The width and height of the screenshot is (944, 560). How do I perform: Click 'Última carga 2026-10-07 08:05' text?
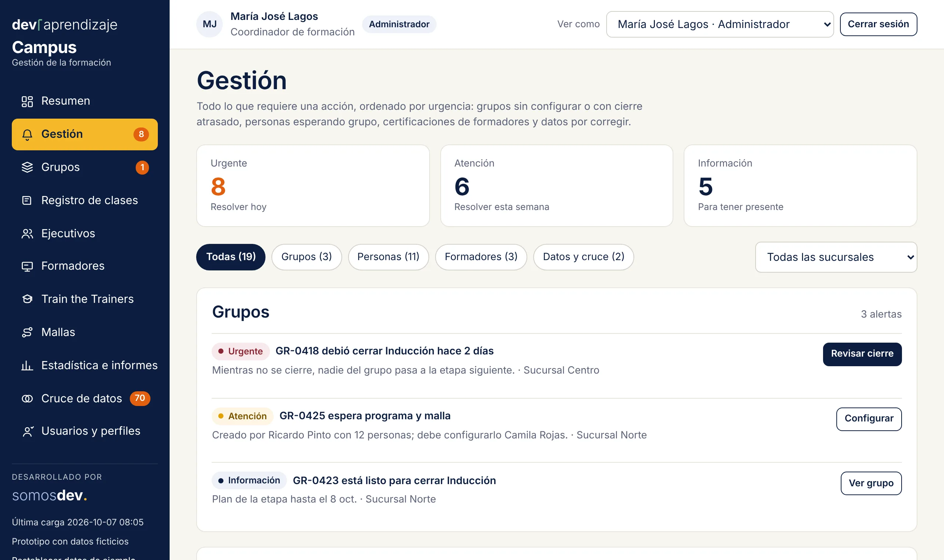tap(77, 522)
